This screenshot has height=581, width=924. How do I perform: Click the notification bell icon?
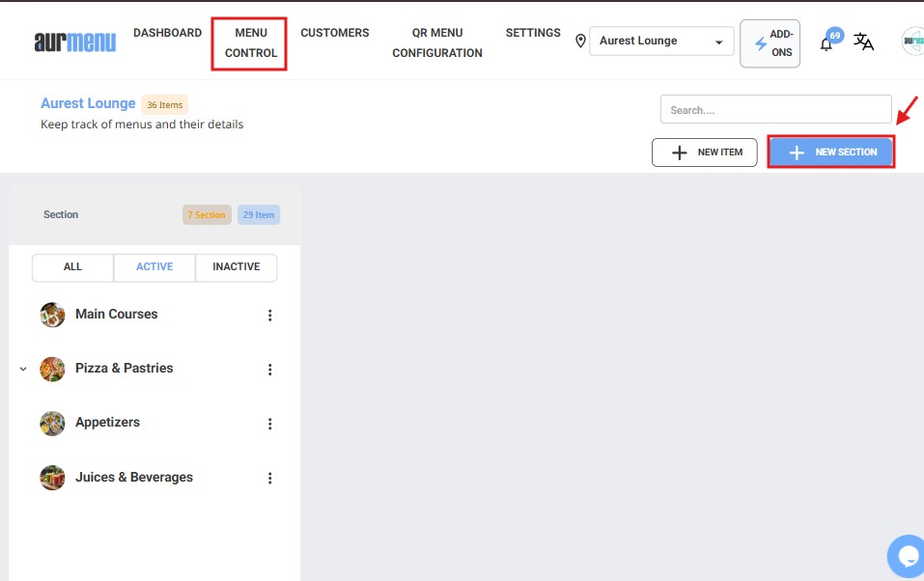[826, 44]
